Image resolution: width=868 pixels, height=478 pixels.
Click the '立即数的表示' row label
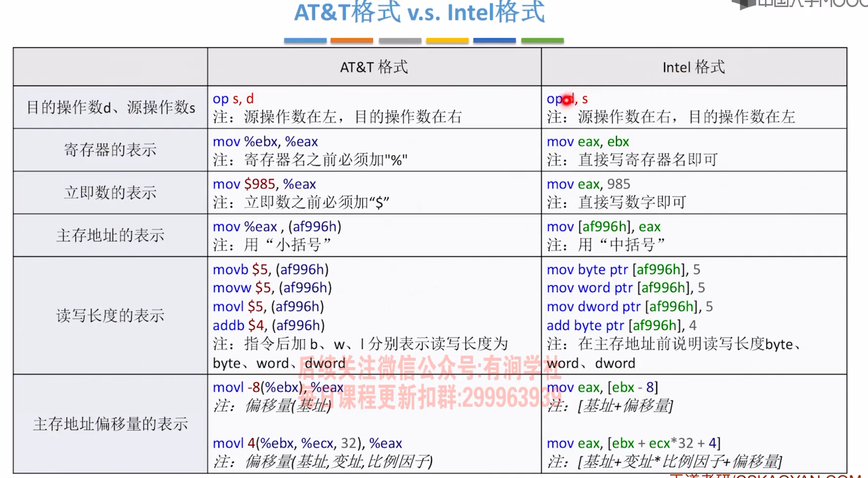coord(110,192)
